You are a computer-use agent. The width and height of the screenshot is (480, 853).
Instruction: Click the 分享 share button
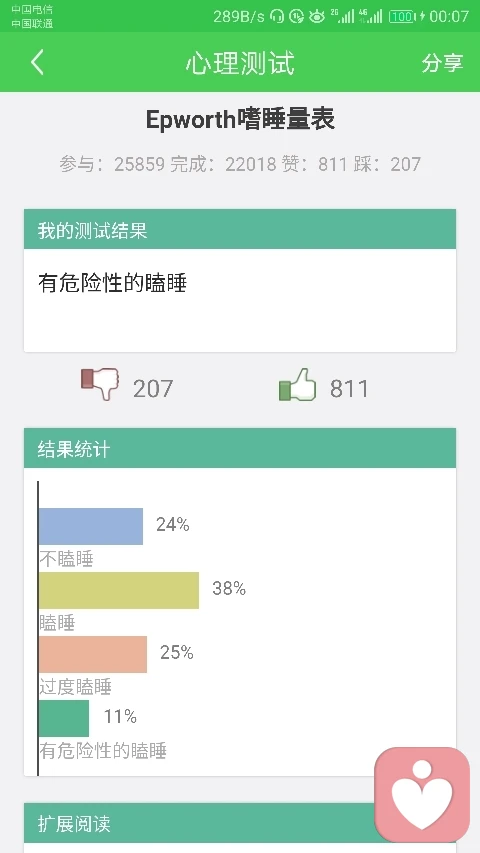pos(442,63)
